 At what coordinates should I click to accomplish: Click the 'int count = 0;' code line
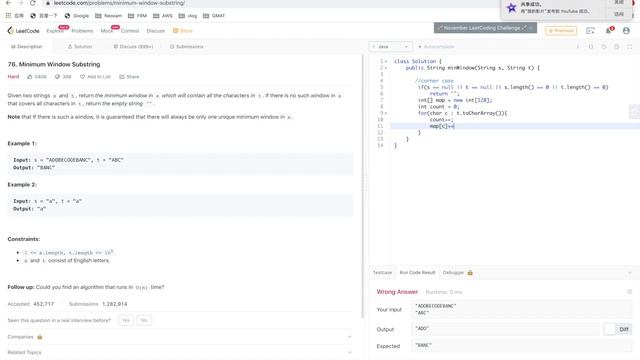click(438, 107)
